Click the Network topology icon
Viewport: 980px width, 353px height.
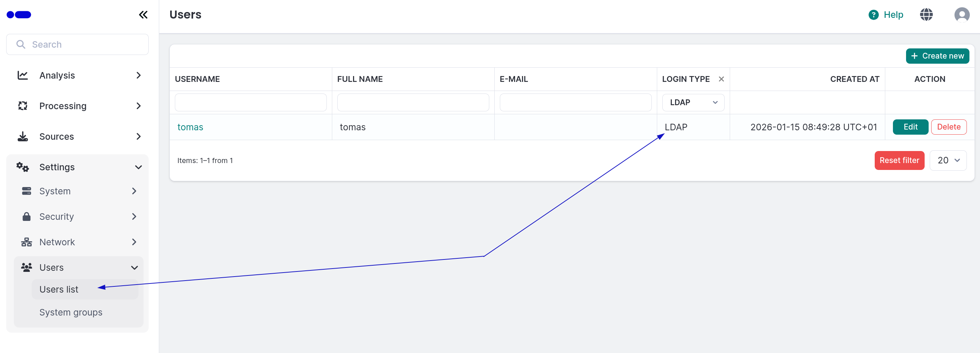pos(27,242)
